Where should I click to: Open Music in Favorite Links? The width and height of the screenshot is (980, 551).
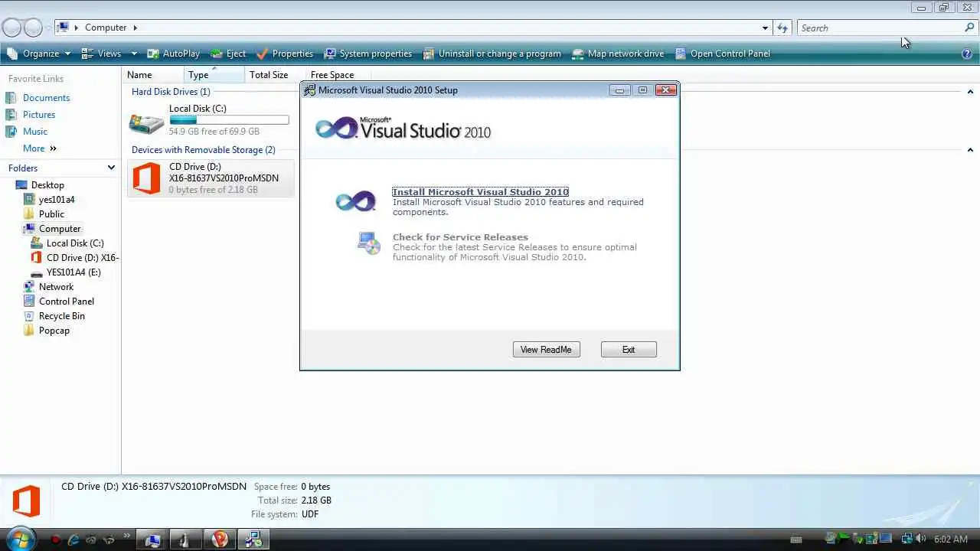(35, 132)
